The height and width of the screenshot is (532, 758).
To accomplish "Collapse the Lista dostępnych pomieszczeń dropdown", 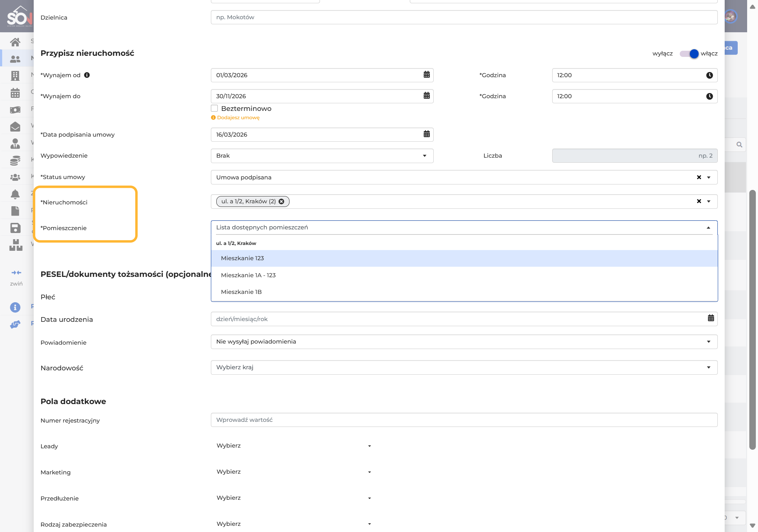I will point(708,228).
